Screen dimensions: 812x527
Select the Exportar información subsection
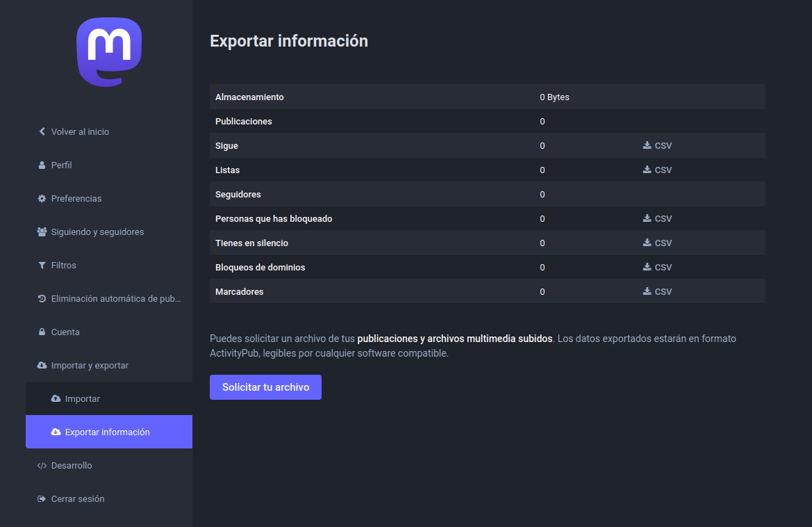[107, 432]
